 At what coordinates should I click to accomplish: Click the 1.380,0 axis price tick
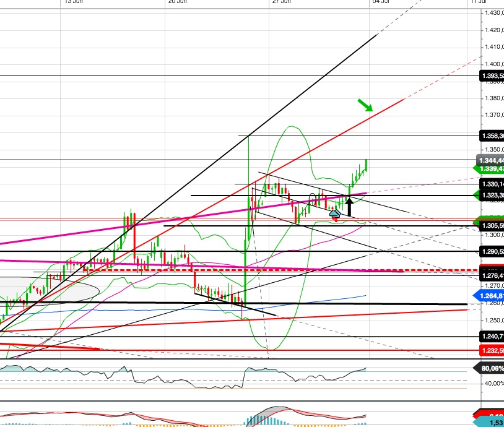tap(494, 98)
